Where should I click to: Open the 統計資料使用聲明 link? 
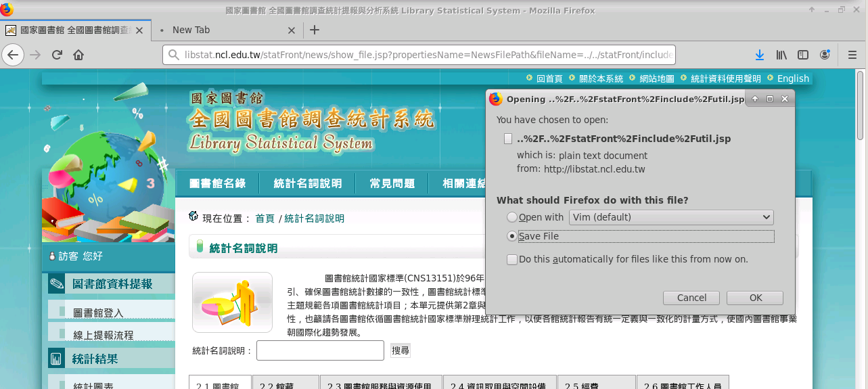(725, 78)
